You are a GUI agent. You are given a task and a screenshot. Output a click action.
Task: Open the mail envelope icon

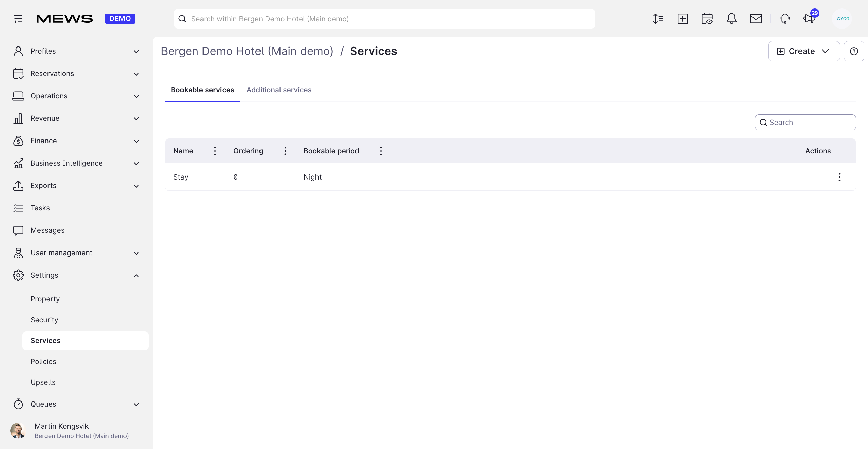(756, 19)
